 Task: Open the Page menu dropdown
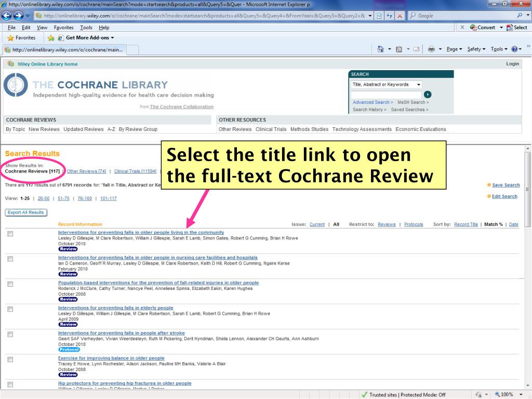454,49
